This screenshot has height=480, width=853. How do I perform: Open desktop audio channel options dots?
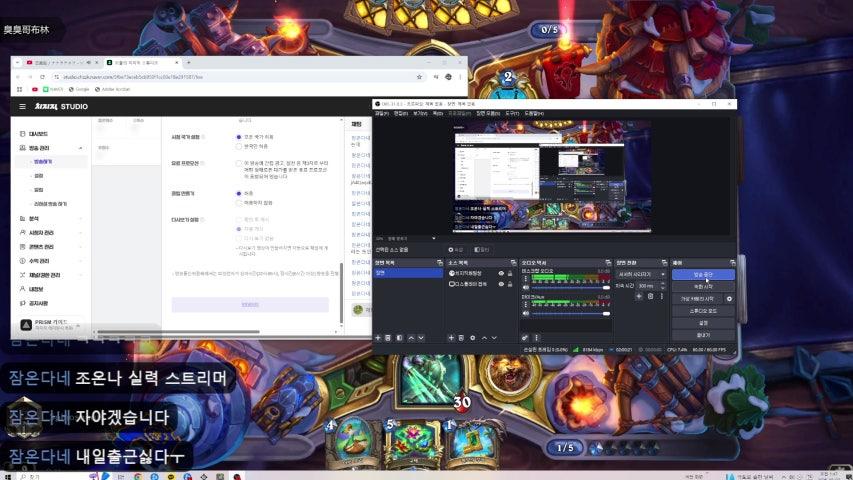click(x=526, y=279)
